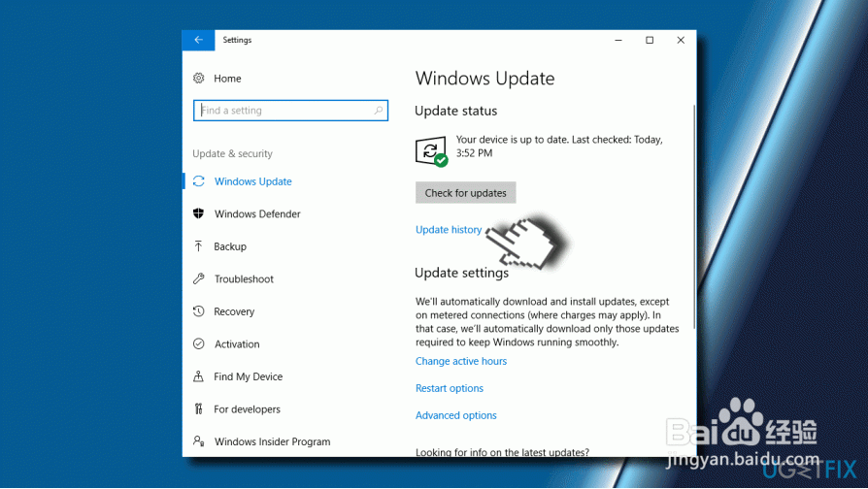
Task: Close the Settings window
Action: tap(681, 40)
